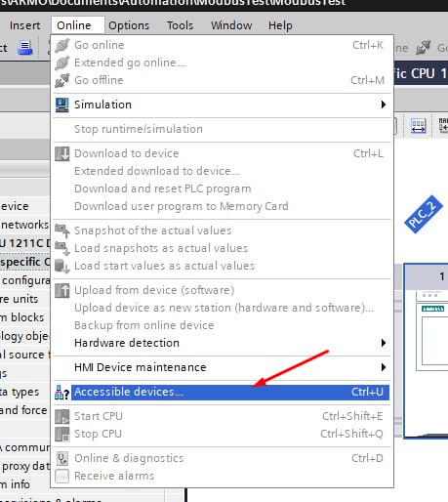Viewport: 448px width, 502px height.
Task: Click the Snapshot of actual values icon
Action: tap(61, 230)
